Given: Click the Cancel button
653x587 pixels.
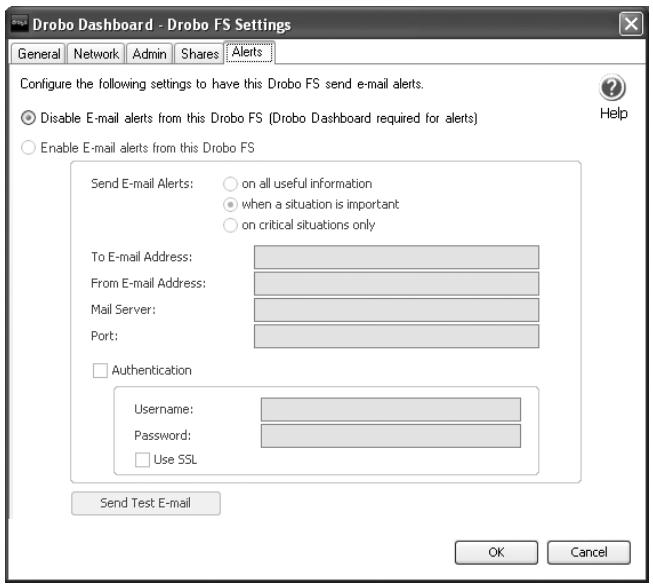Looking at the screenshot, I should coord(588,552).
